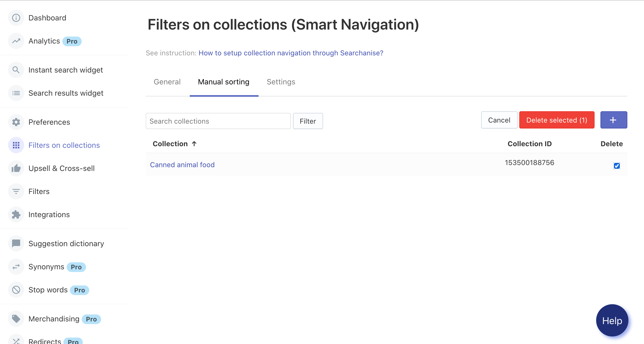Click the thumbs-up Upsell & Cross-sell icon
Screen dimensions: 644x344
point(16,168)
